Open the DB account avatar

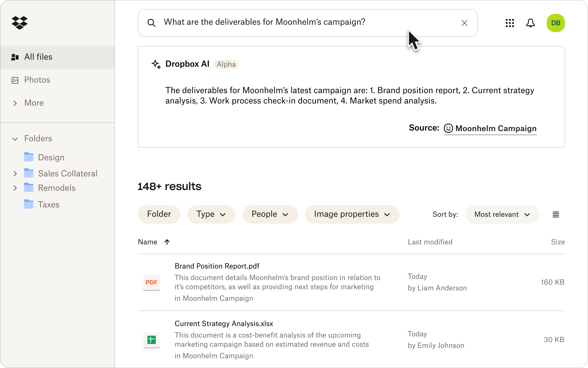tap(556, 23)
